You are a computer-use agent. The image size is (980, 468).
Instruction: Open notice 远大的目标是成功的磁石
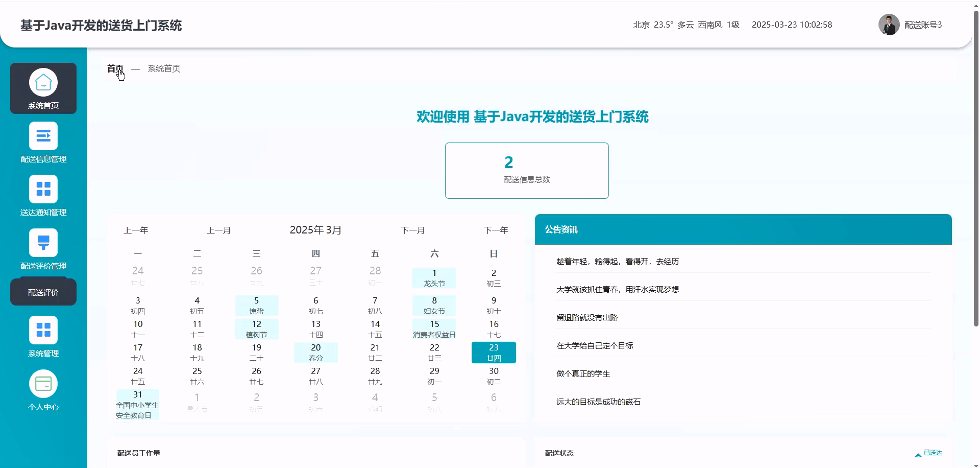(x=598, y=402)
